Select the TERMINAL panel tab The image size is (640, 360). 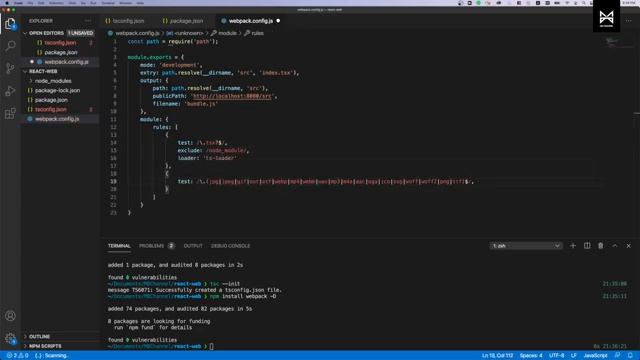[x=119, y=246]
